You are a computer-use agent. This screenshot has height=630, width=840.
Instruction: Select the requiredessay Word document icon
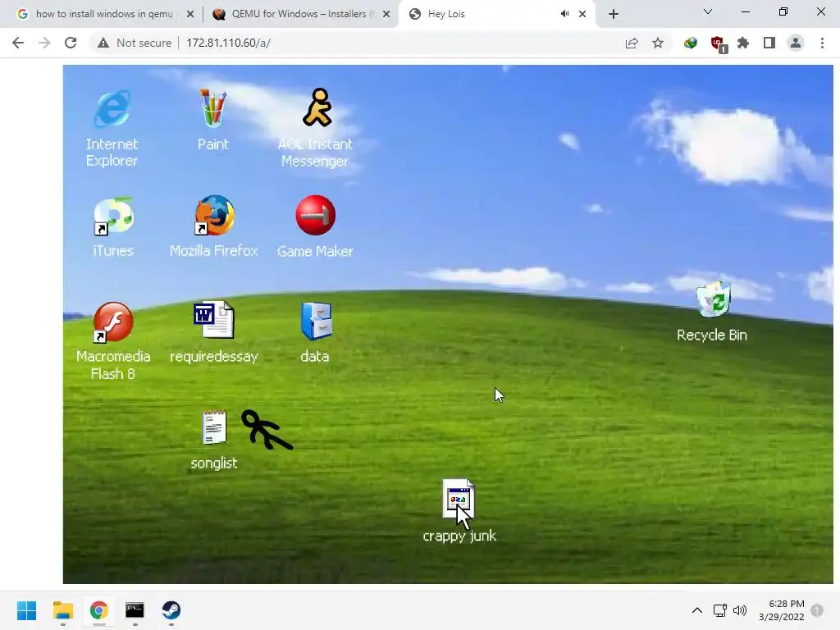(x=214, y=320)
